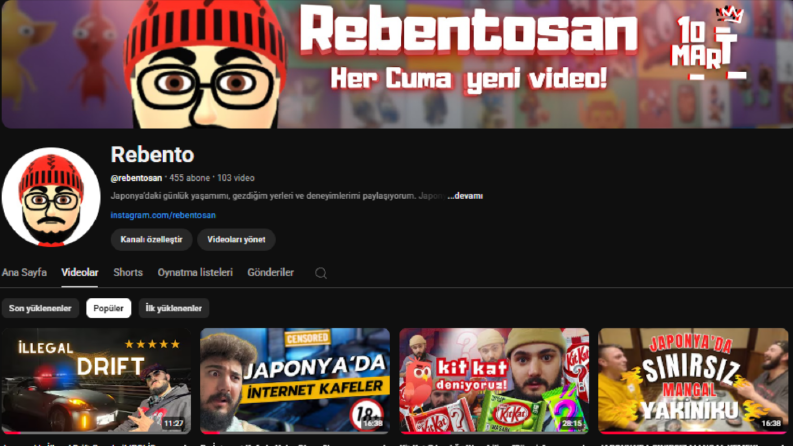Go to Oynatma listeleri tab
The width and height of the screenshot is (793, 446).
(195, 273)
